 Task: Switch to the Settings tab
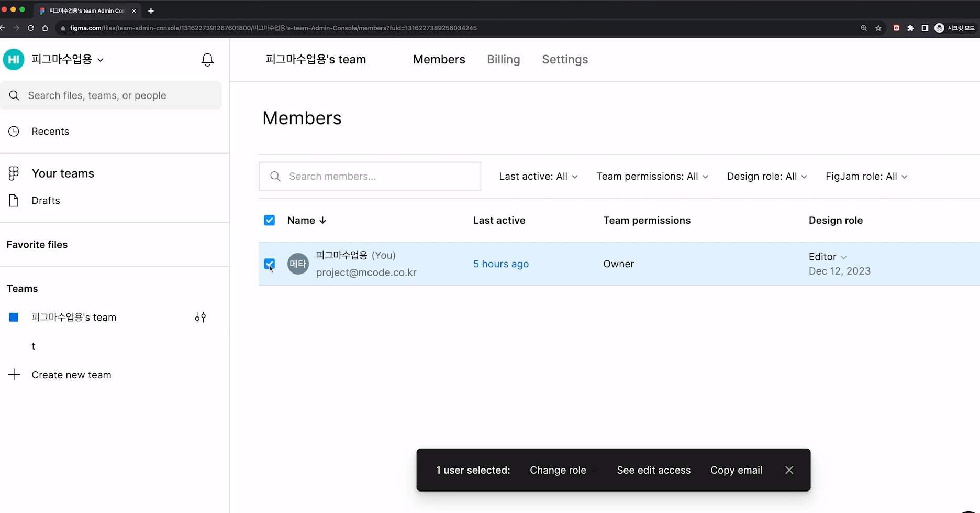[x=565, y=60]
